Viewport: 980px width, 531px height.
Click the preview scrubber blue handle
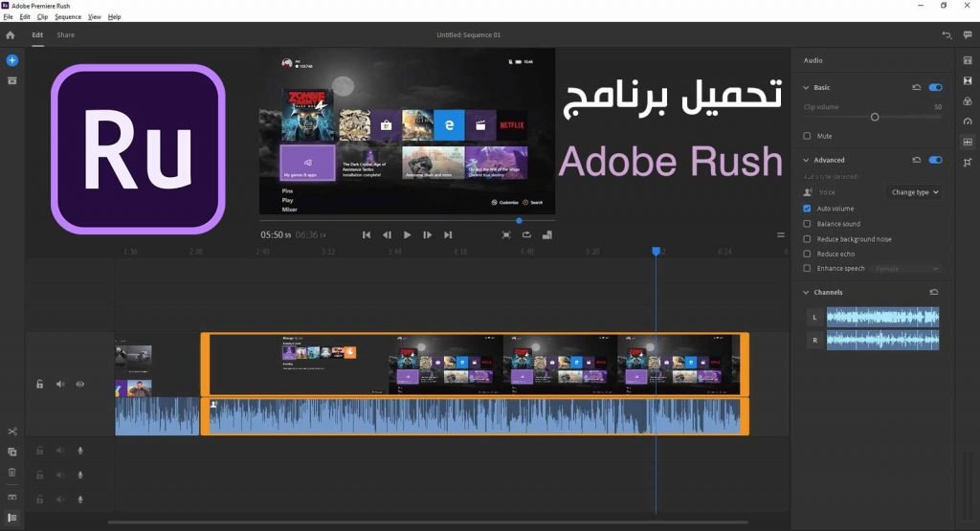[x=519, y=220]
